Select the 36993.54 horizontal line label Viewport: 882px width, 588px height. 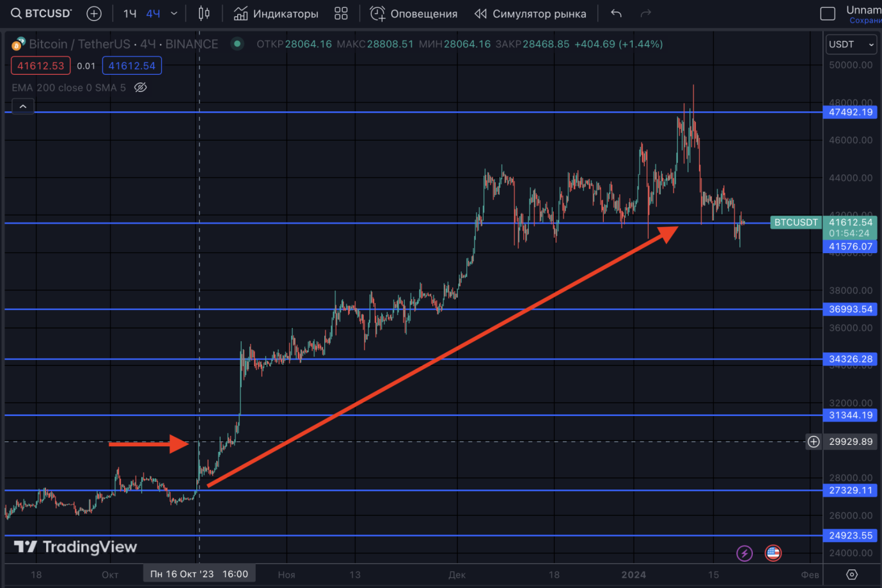pos(851,309)
